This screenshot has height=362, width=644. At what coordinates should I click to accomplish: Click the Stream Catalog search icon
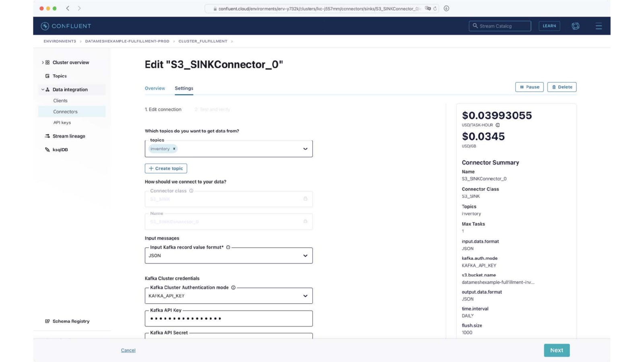tap(475, 26)
